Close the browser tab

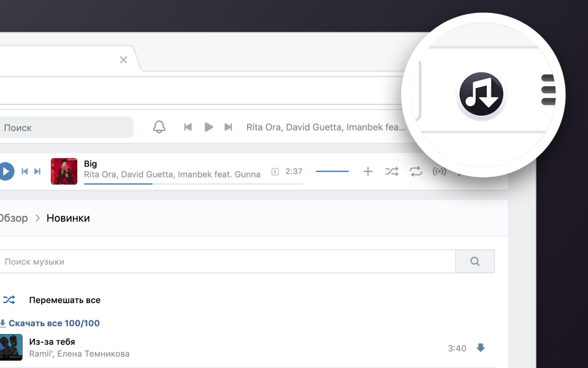123,59
